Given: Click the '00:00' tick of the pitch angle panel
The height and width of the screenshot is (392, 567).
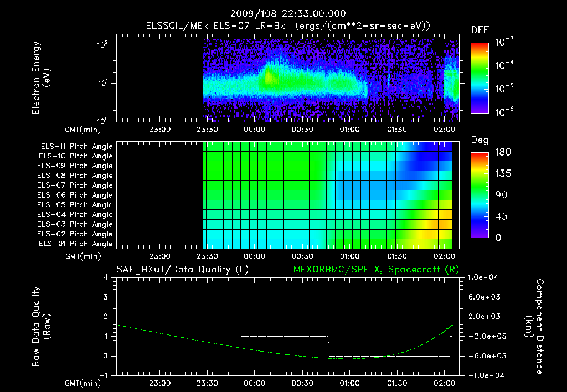Looking at the screenshot, I should 255,257.
